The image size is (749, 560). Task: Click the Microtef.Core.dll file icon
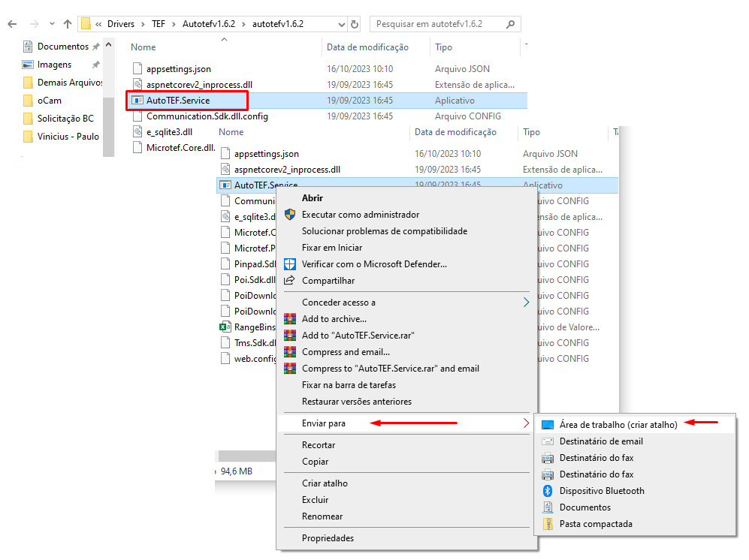coord(137,148)
